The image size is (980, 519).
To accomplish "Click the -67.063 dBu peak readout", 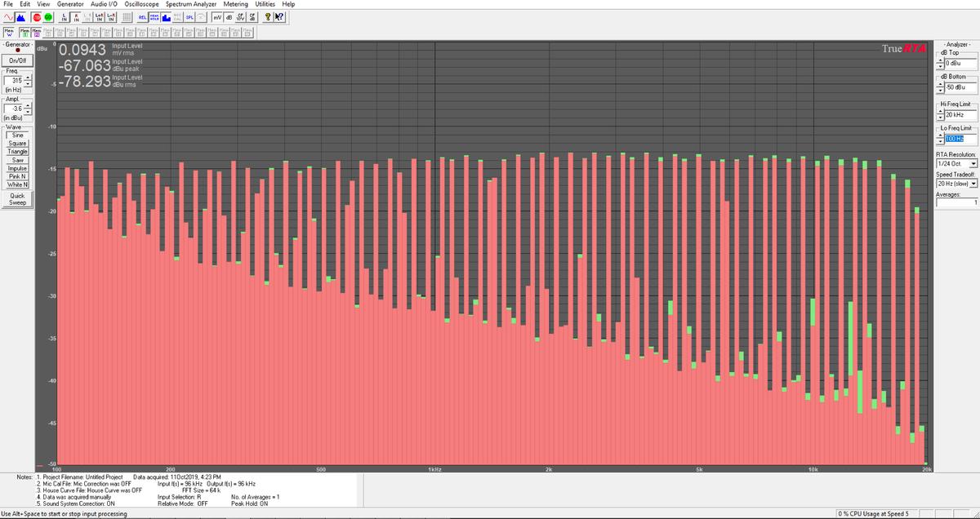I will click(x=84, y=66).
